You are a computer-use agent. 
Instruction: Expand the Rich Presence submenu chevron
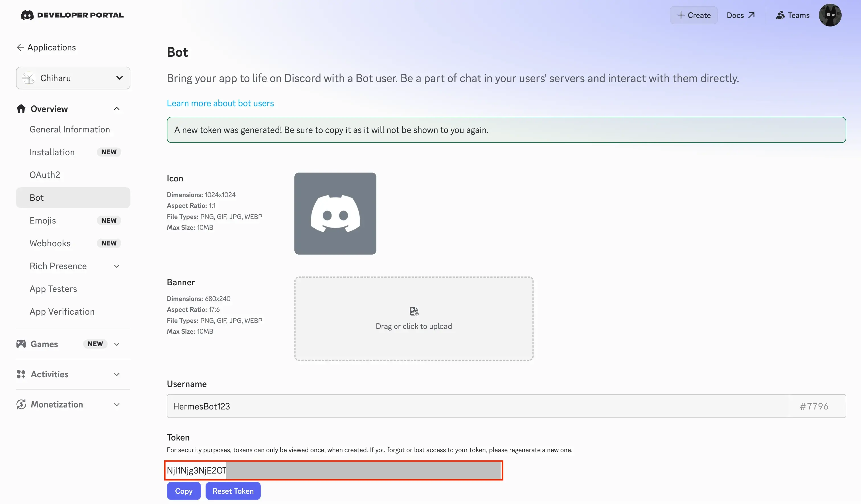tap(116, 266)
